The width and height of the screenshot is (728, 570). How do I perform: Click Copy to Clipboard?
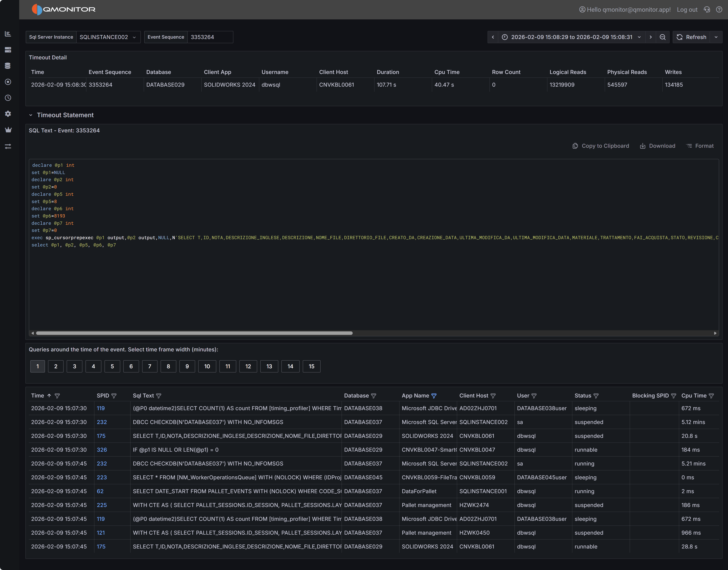coord(601,146)
